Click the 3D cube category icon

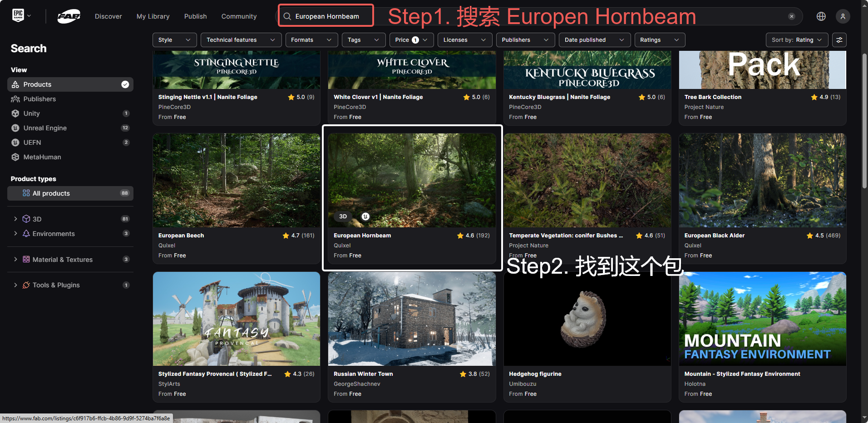26,219
